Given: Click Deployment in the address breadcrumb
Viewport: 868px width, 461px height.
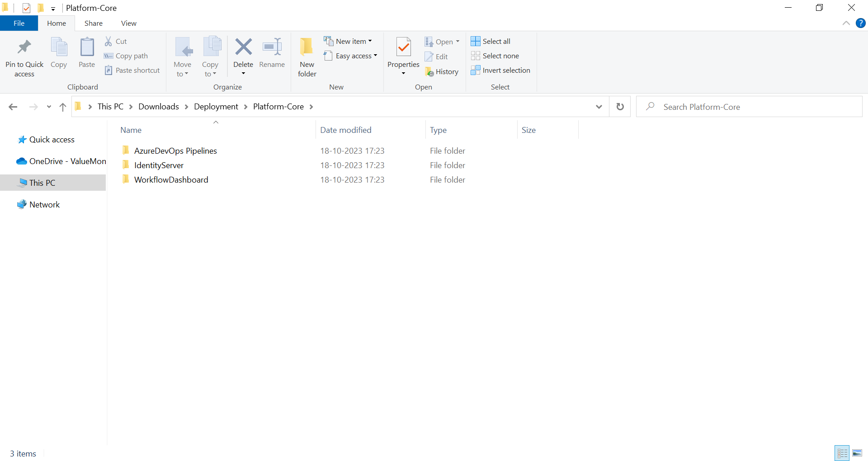Looking at the screenshot, I should 216,106.
